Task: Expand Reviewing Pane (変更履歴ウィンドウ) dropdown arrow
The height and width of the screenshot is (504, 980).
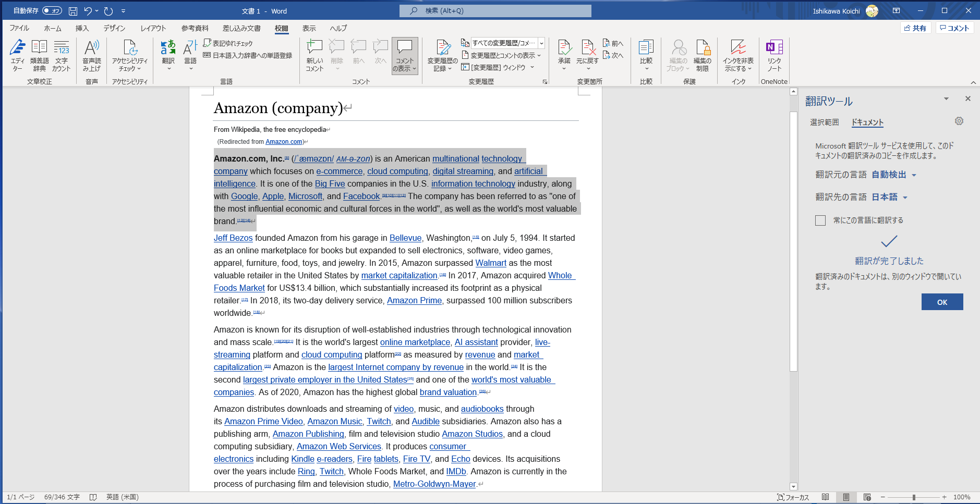Action: click(533, 67)
